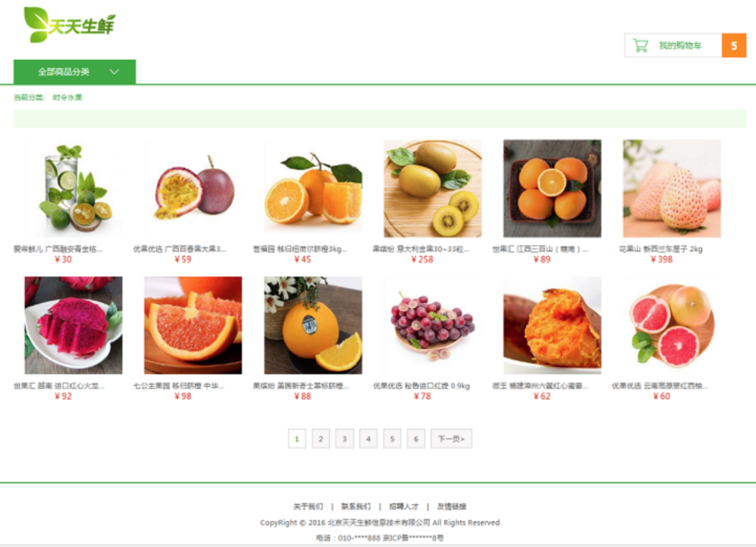The height and width of the screenshot is (547, 756).
Task: Click the shopping cart icon
Action: coord(641,46)
